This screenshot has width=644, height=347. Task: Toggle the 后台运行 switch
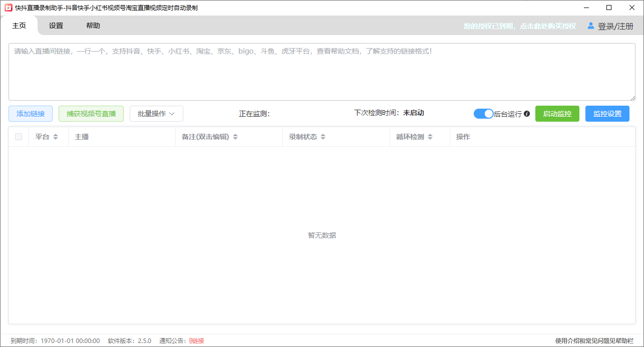pyautogui.click(x=484, y=114)
